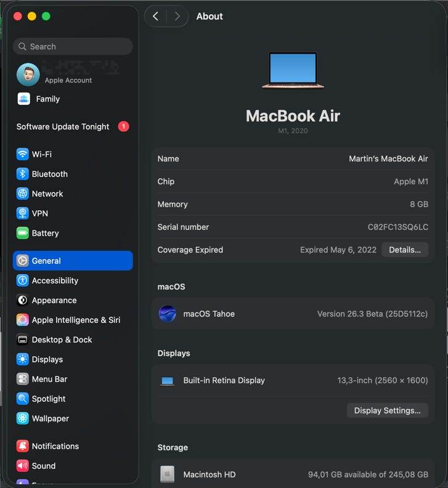Image resolution: width=448 pixels, height=488 pixels.
Task: Open the Spotlight settings icon
Action: (23, 399)
